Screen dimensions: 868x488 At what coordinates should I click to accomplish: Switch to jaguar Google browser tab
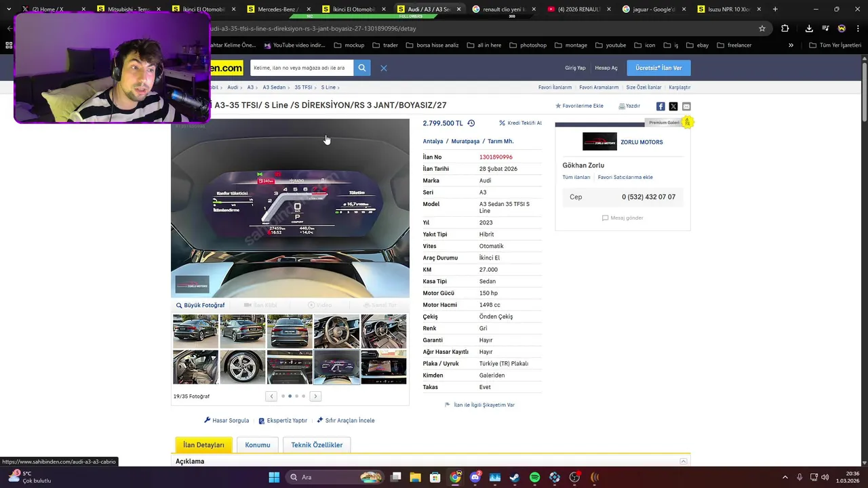tap(654, 9)
